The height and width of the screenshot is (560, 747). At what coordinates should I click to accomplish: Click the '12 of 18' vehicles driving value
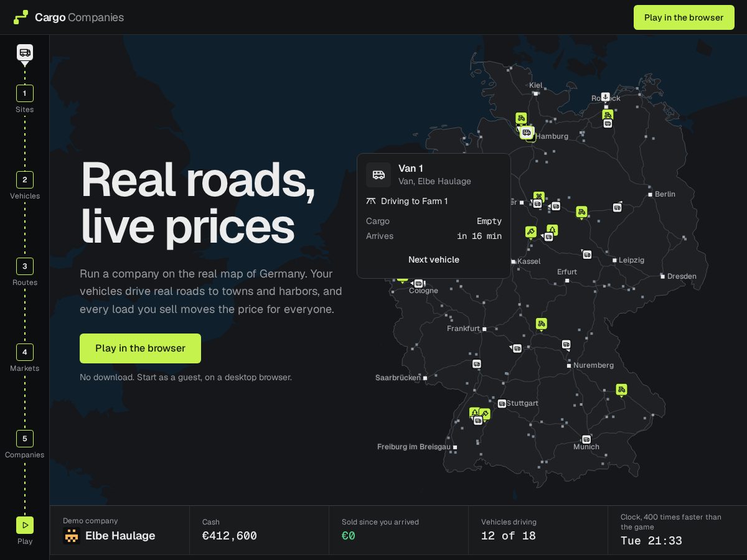509,536
